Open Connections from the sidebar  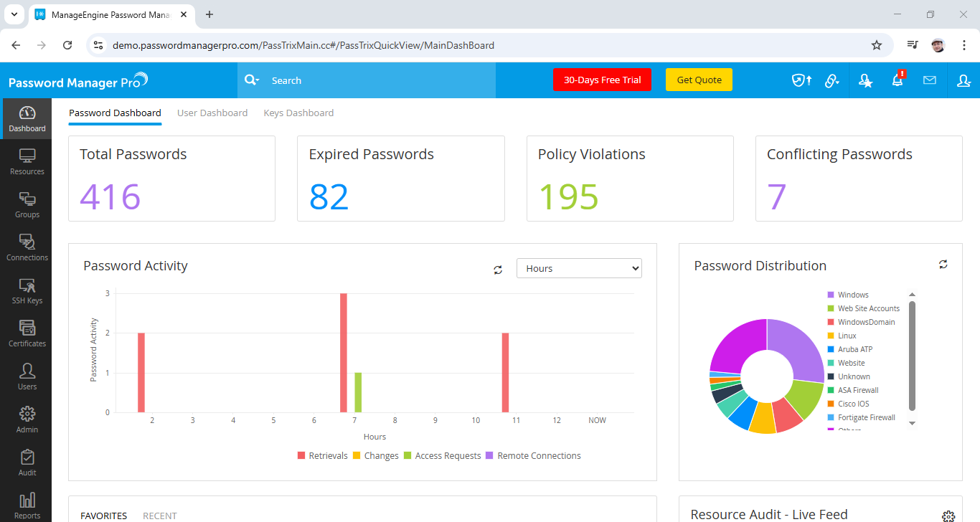(27, 248)
